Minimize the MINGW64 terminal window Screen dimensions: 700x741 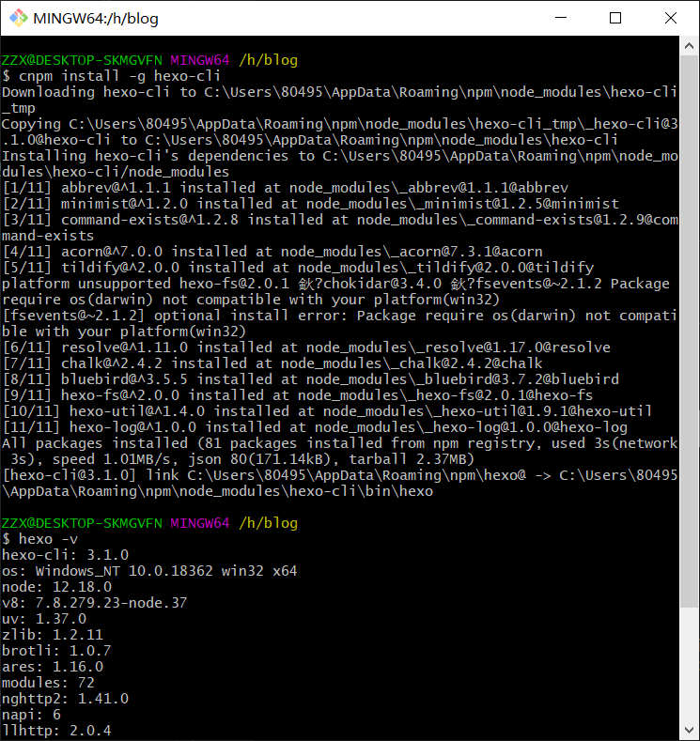click(561, 18)
